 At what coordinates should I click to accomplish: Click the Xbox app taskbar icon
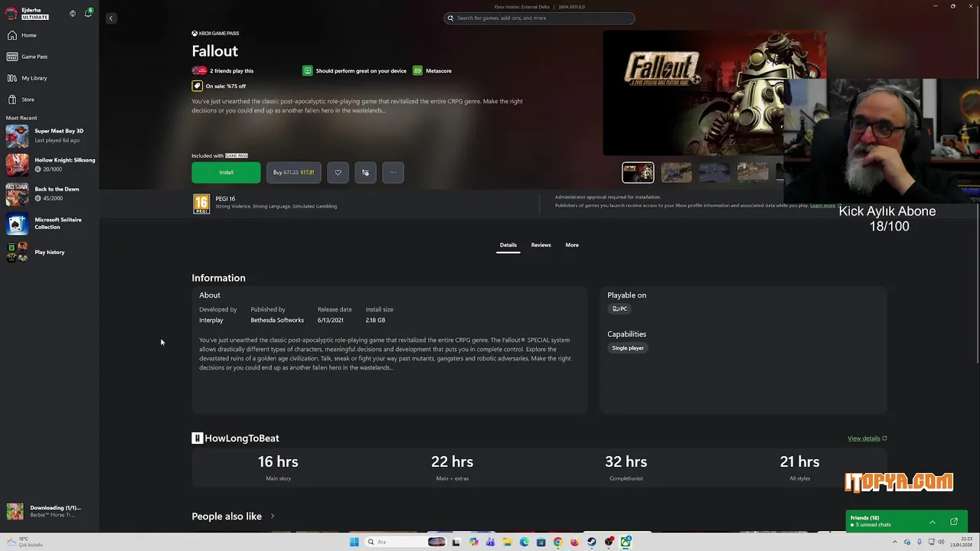tap(626, 542)
